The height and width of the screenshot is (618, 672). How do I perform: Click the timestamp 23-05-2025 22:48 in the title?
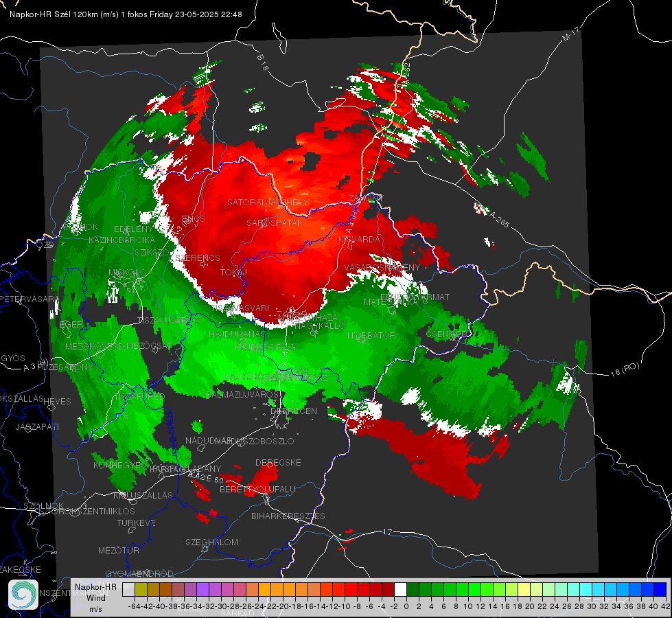tap(208, 14)
